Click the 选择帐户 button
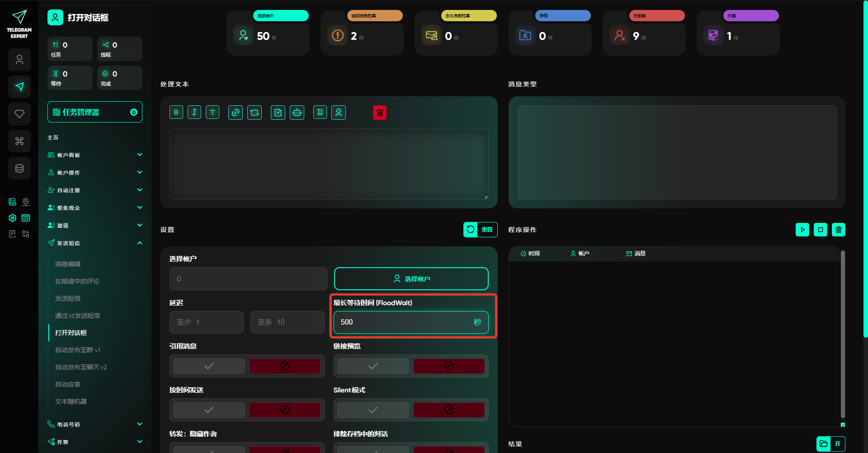The image size is (868, 453). coord(411,279)
